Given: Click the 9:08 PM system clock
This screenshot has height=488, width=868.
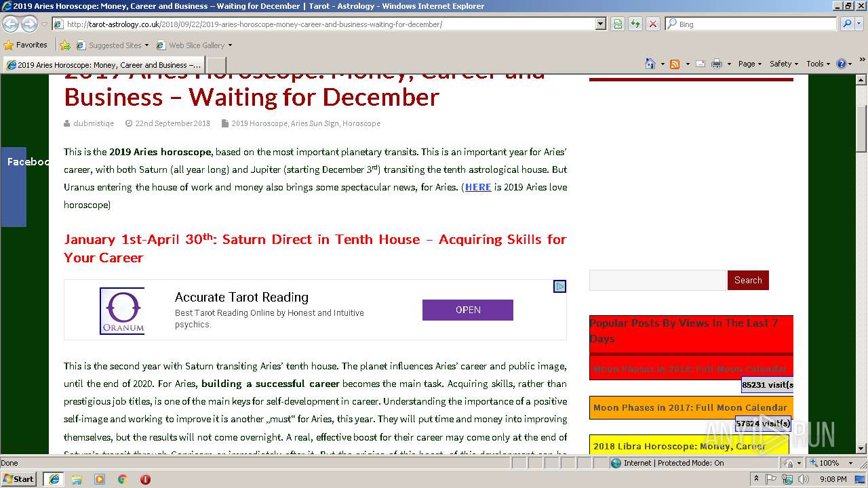Looking at the screenshot, I should click(833, 479).
